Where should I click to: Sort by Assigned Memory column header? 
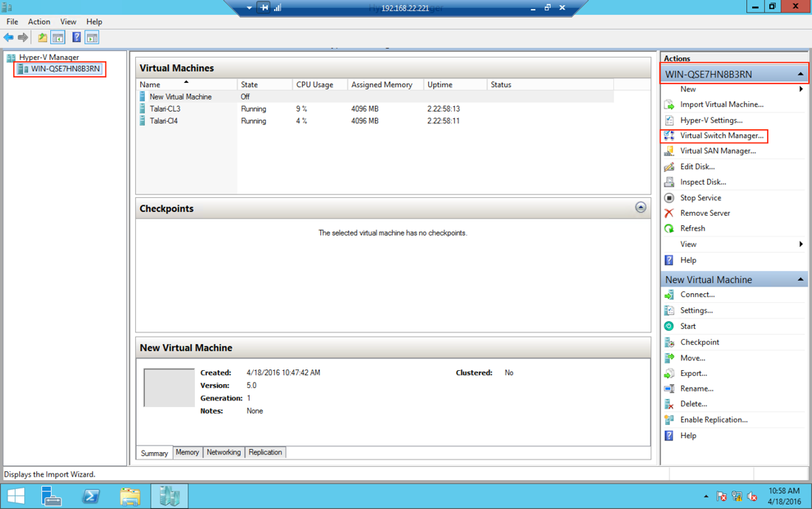[x=386, y=84]
